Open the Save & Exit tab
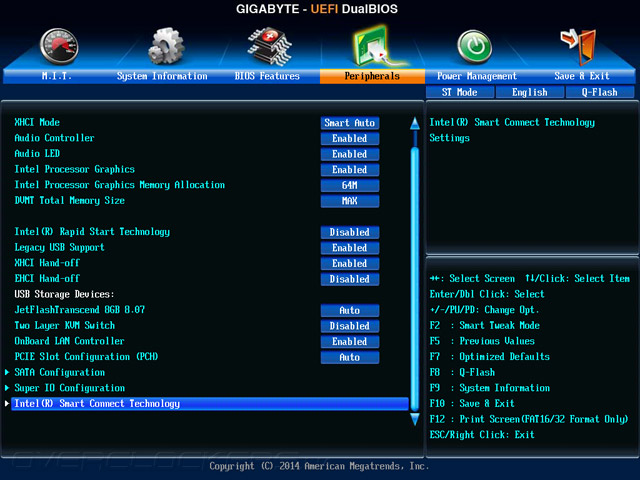 [x=582, y=76]
